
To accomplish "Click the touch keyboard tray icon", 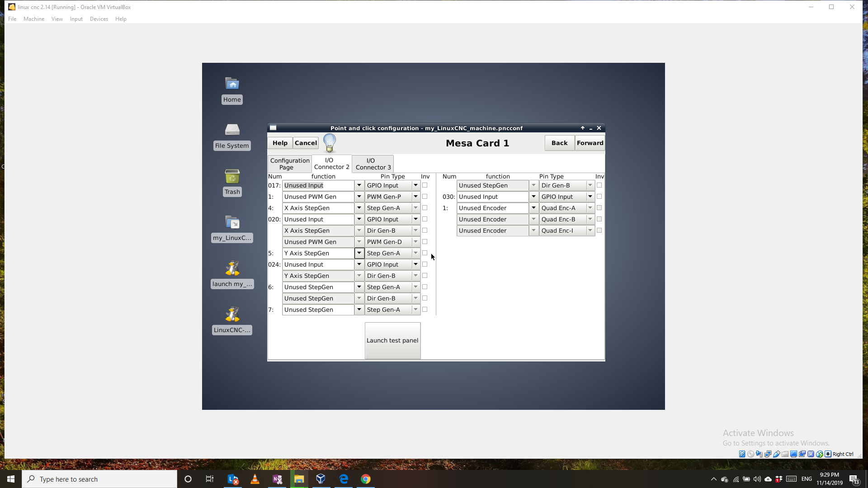I will [x=791, y=479].
